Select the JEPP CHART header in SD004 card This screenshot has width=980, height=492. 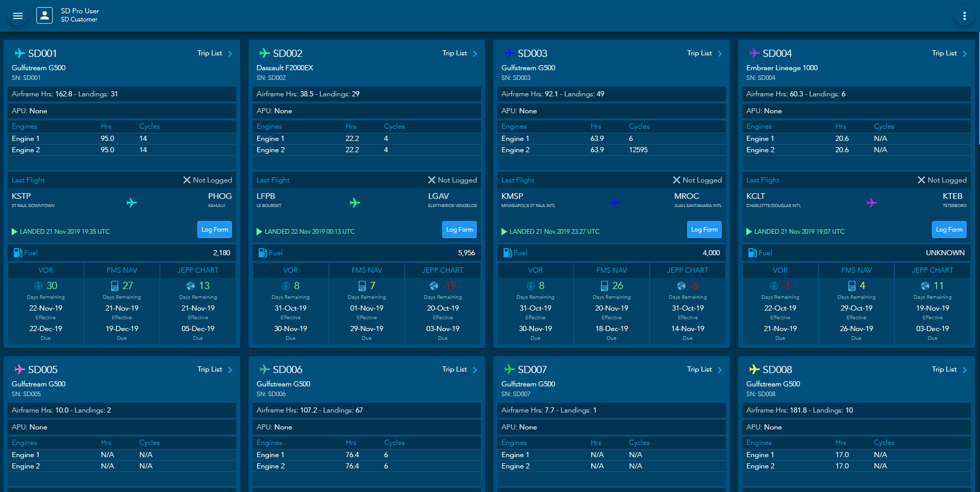tap(932, 270)
